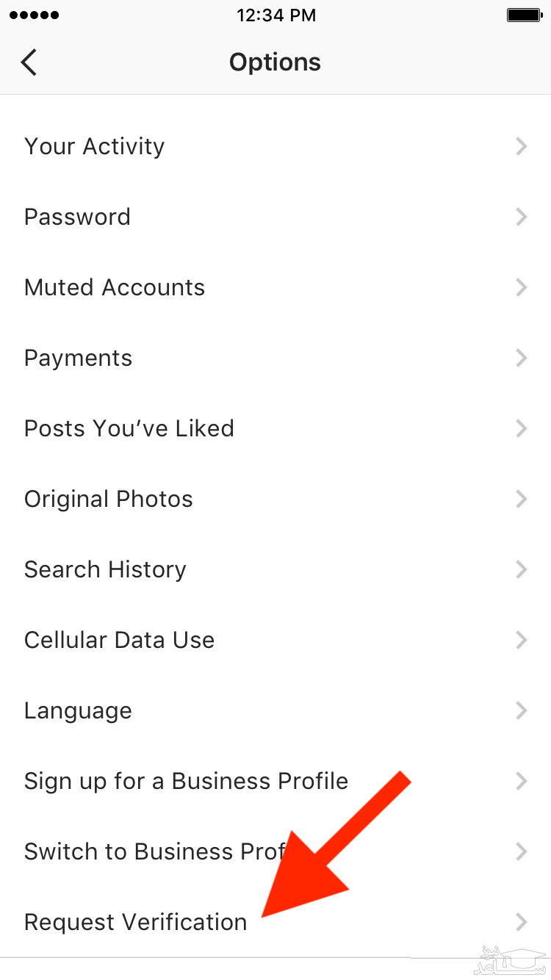
Task: View Posts You've Liked
Action: [129, 428]
